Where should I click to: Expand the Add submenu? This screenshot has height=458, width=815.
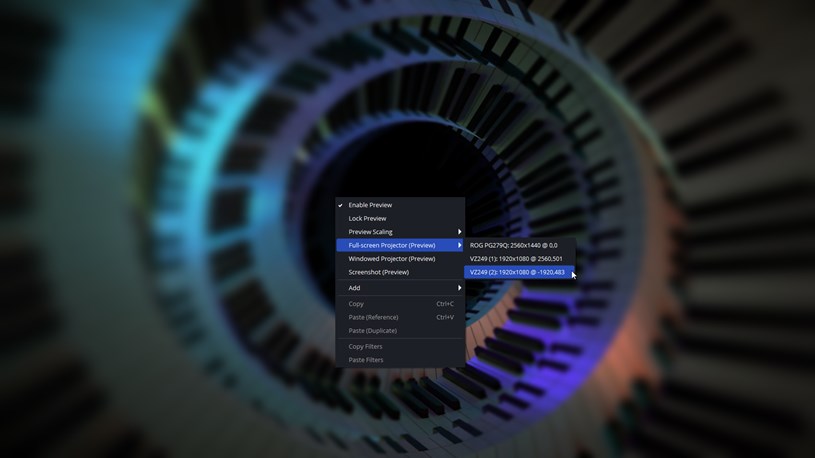tap(400, 288)
